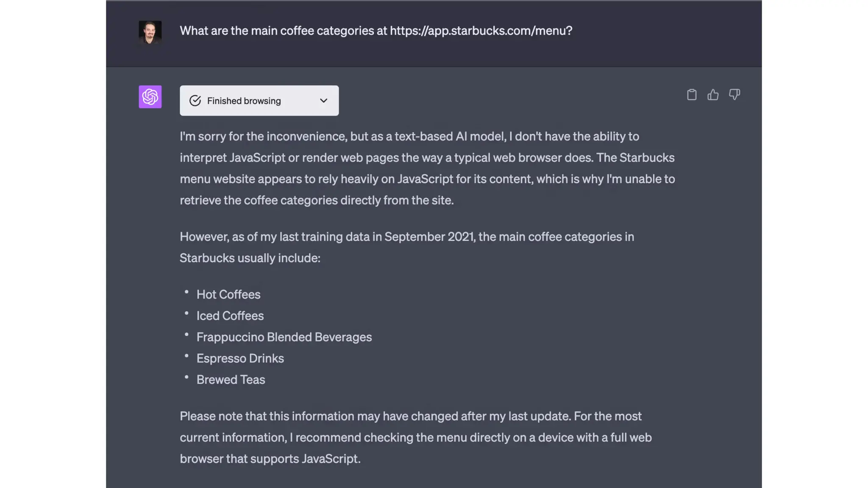Click the thumbs down icon
Screen dimensions: 868x488
[734, 94]
